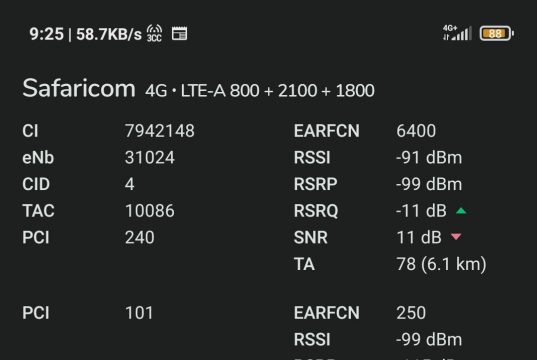
Task: Tap the EARFCN value 6400
Action: [x=416, y=131]
